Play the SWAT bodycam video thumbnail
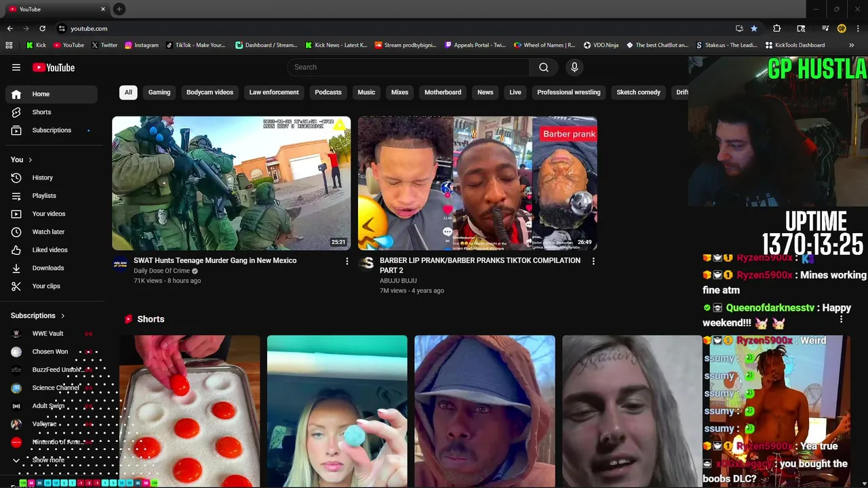The image size is (868, 488). (231, 183)
